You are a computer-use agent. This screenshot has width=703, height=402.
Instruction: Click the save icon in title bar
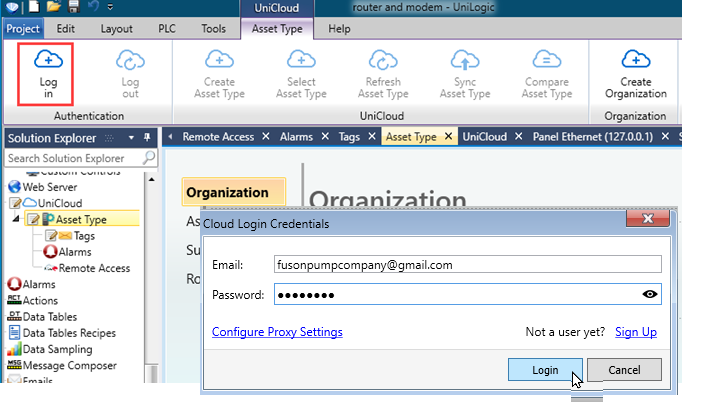click(74, 6)
